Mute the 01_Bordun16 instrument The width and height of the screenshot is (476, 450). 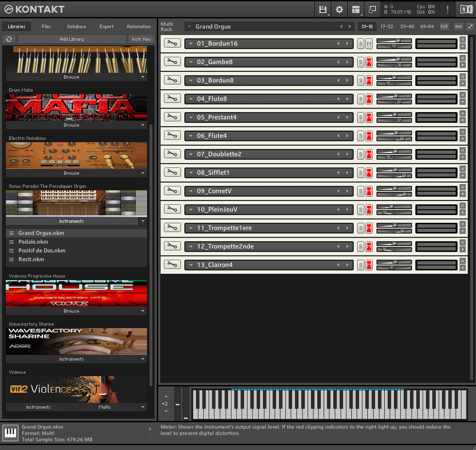coord(369,43)
